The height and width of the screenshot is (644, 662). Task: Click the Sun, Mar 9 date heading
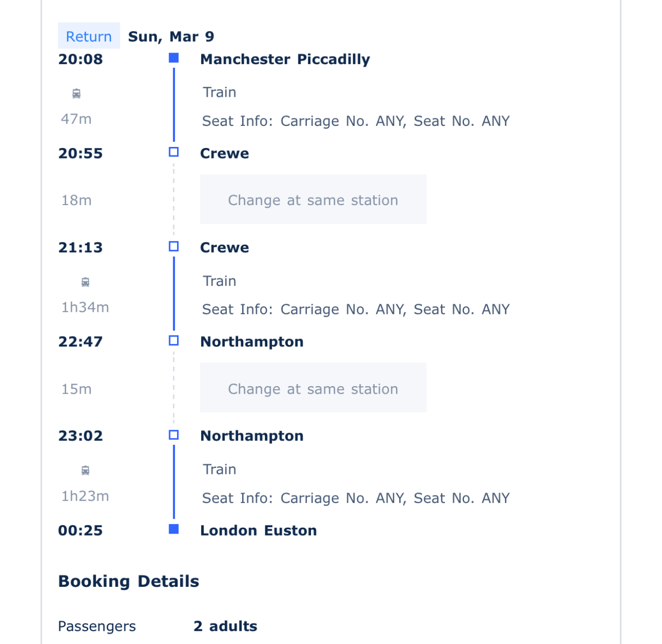pos(171,37)
